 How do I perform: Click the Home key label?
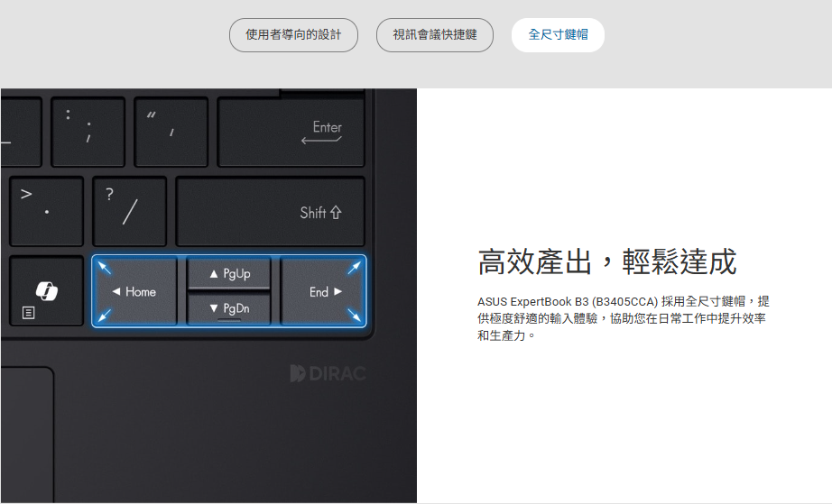134,292
